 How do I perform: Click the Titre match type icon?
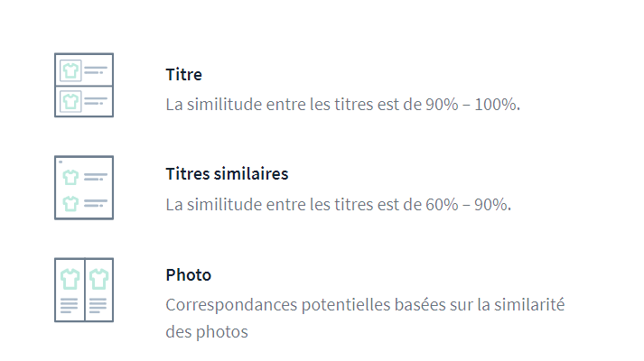click(x=84, y=85)
